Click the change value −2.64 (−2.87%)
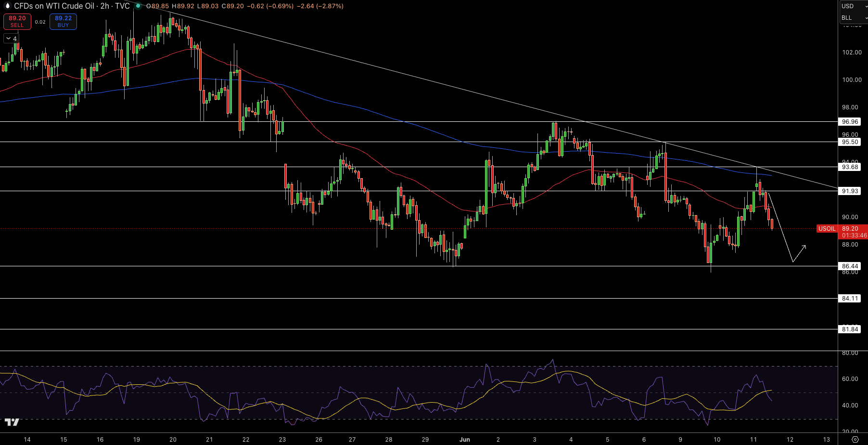Viewport: 868px width, 445px height. click(x=319, y=6)
